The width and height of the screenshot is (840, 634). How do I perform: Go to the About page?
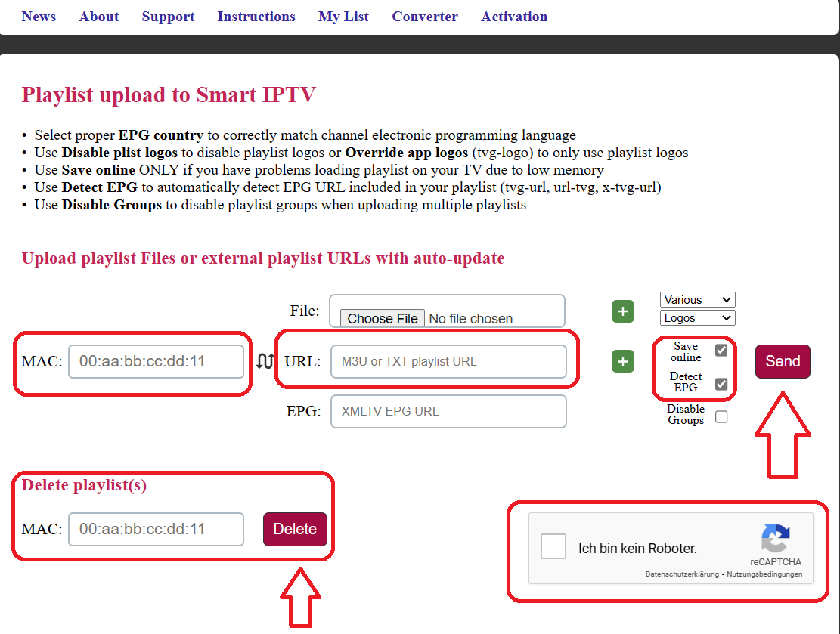99,17
